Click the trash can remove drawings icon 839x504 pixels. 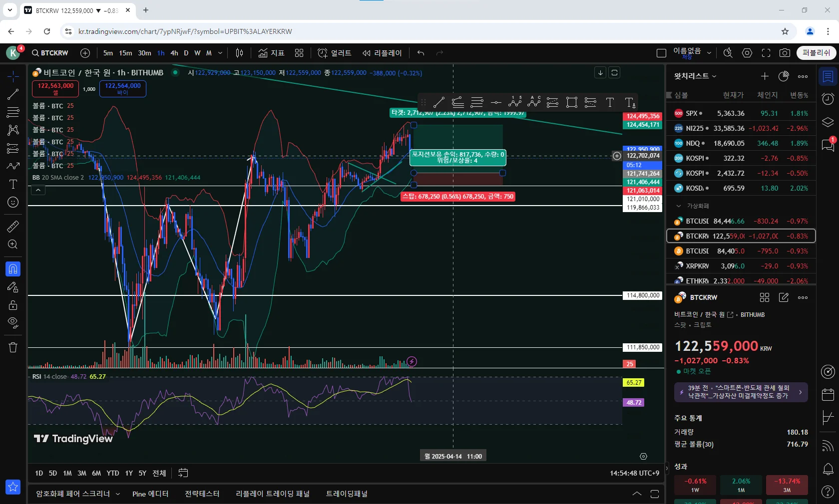pos(13,347)
